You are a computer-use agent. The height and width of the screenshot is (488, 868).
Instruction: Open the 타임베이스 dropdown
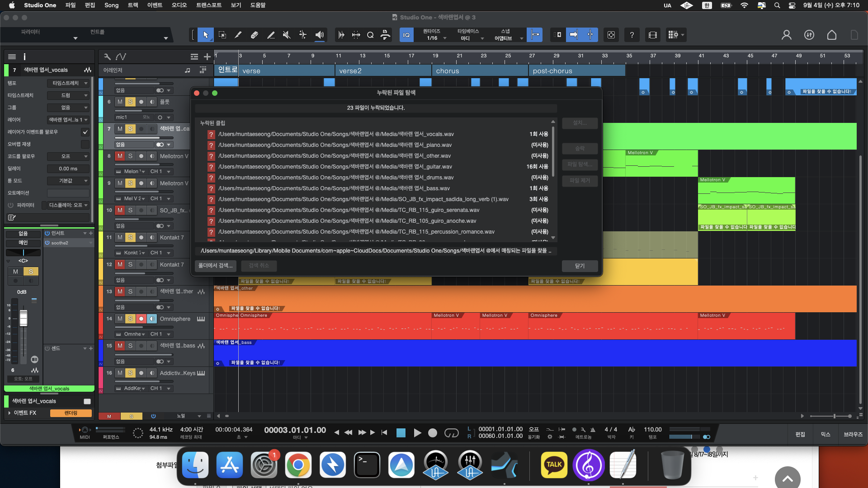point(470,35)
